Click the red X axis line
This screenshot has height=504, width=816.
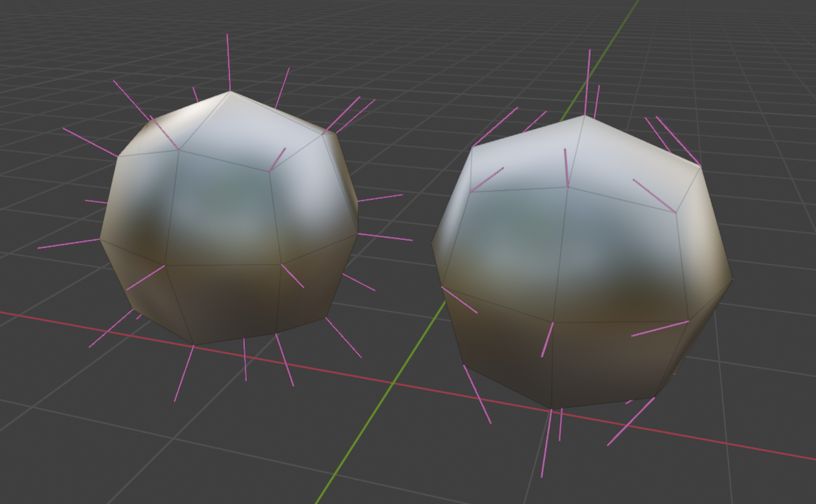tap(736, 445)
